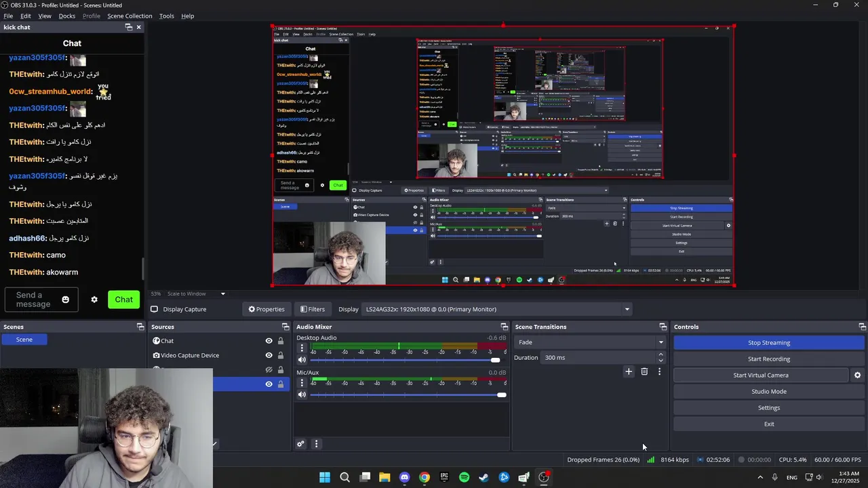
Task: Open Epic Games Launcher from taskbar
Action: click(x=444, y=477)
